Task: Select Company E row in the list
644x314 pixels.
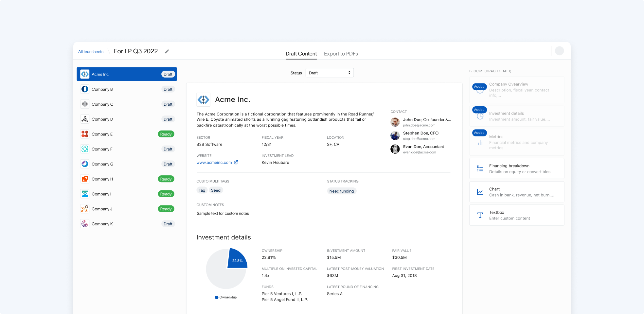Action: pos(127,134)
